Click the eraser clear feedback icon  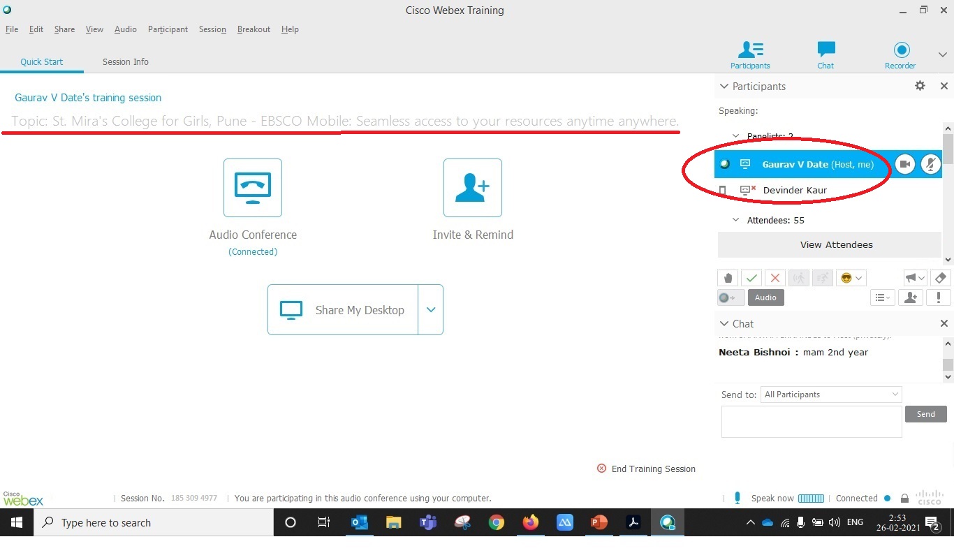[940, 278]
